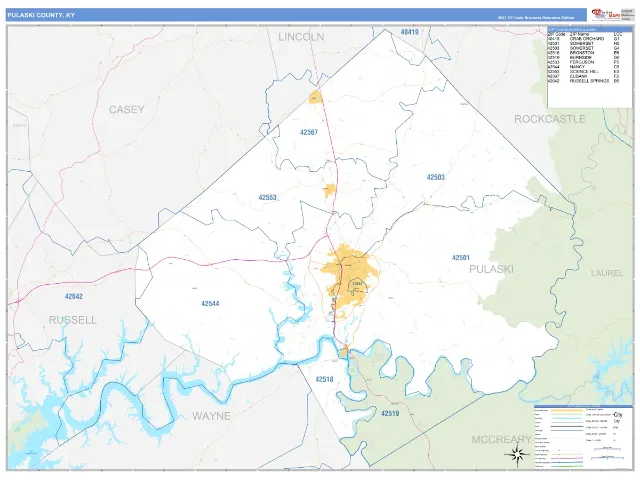Click the 'PULASKI COUNTY, KY' map title

tap(41, 15)
